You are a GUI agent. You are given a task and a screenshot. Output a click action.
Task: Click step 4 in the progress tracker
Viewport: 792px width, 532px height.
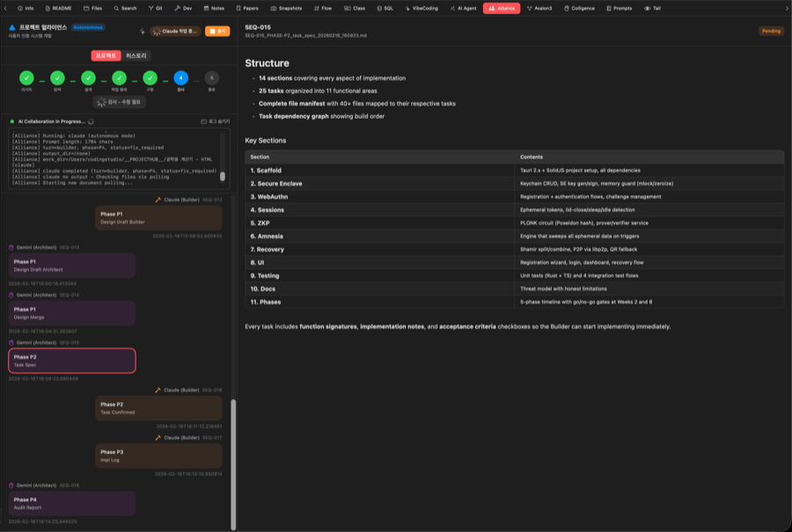click(x=180, y=78)
